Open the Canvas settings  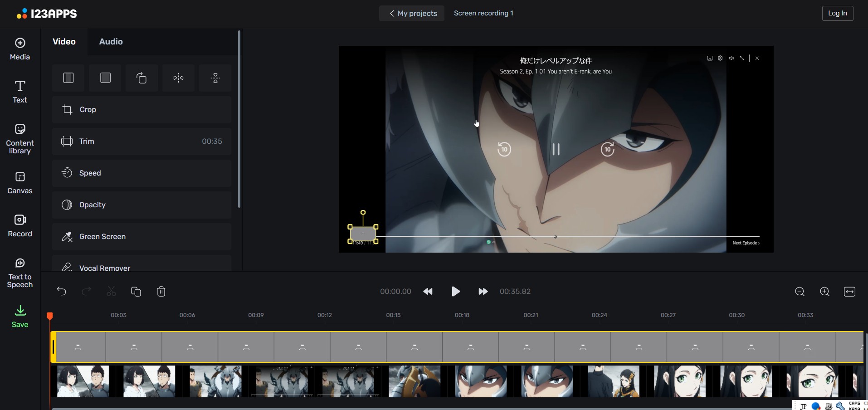coord(20,183)
